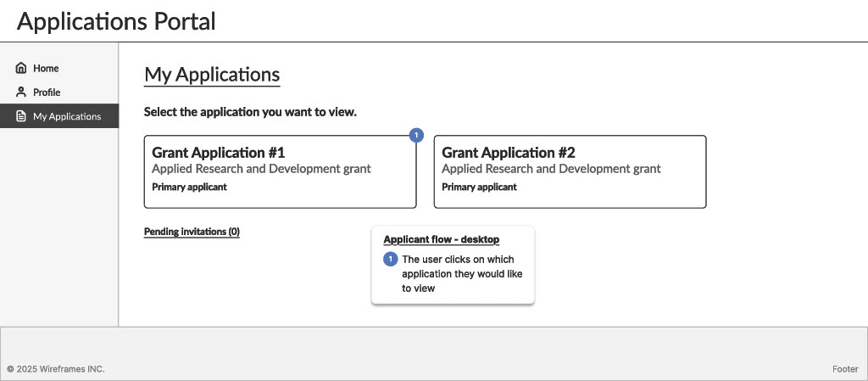
Task: Click the Footer label at bottom right
Action: coord(845,369)
